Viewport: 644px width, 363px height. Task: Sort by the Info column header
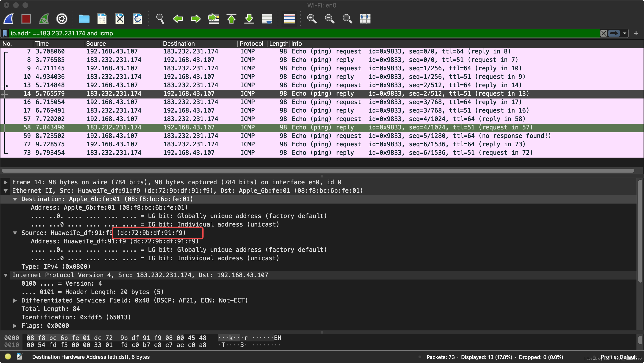tap(466, 44)
